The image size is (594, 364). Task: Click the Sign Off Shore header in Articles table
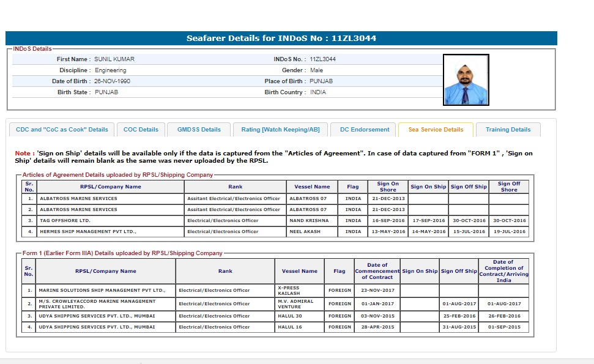[508, 187]
